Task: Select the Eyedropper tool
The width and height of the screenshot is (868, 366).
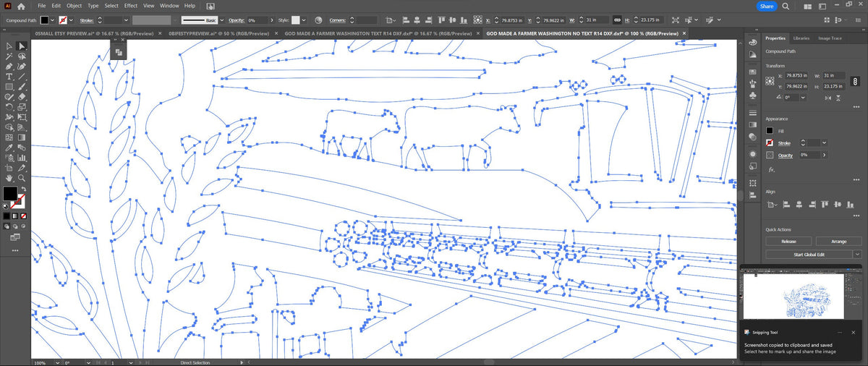Action: (x=9, y=148)
